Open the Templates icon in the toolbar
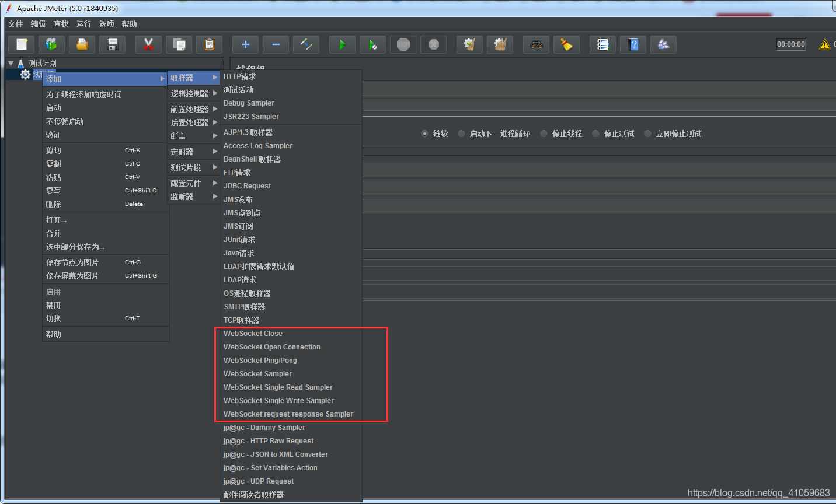Viewport: 836px width, 504px height. 52,44
